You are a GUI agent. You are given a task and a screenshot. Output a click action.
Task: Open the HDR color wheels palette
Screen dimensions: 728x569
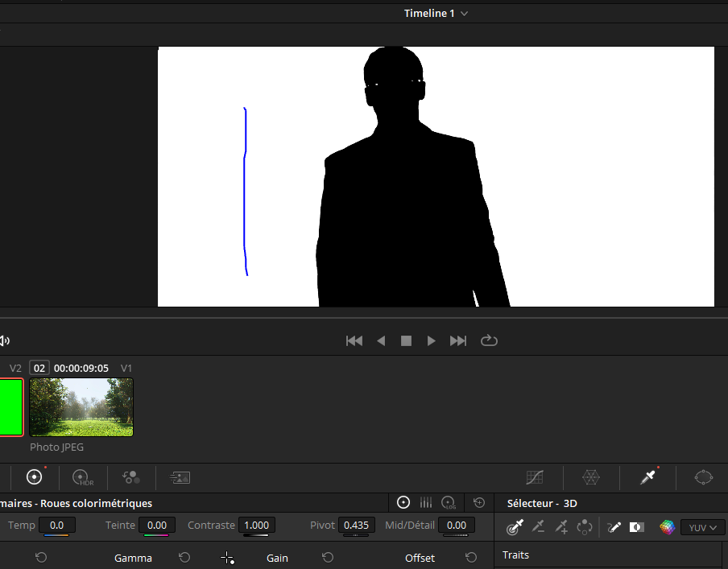[83, 477]
